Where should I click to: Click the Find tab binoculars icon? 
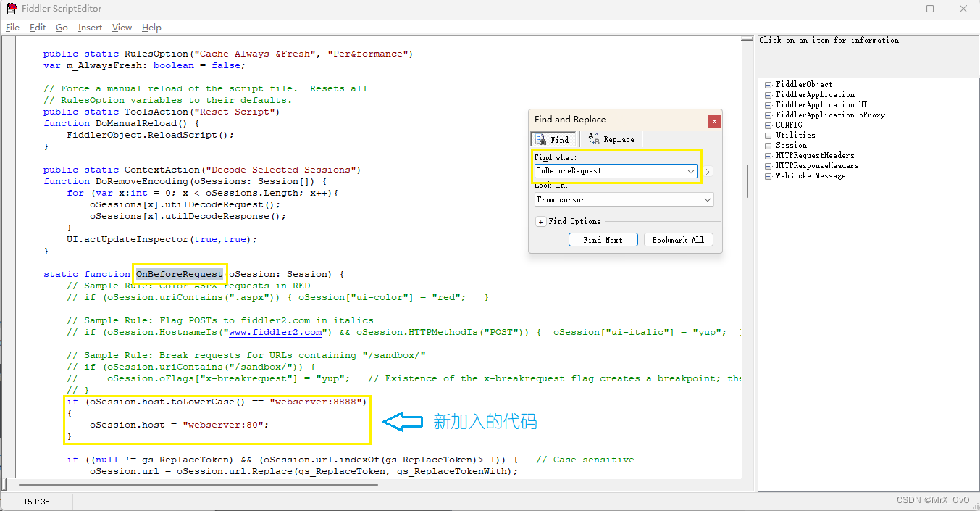(x=540, y=139)
